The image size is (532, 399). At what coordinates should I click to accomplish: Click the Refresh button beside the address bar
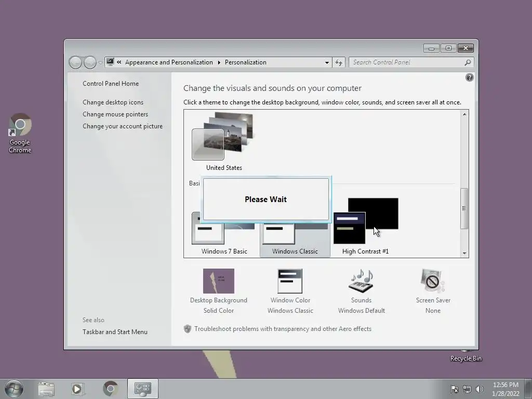pyautogui.click(x=339, y=62)
